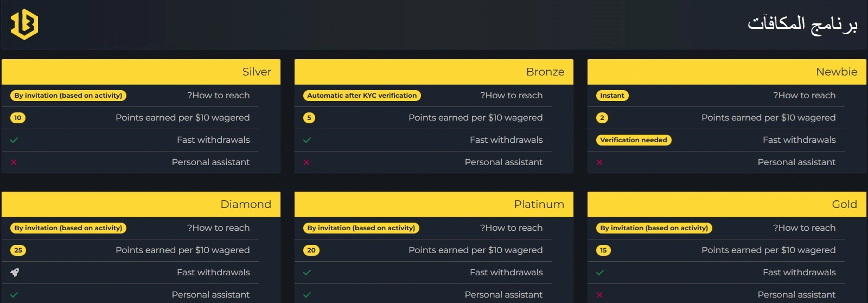Screen dimensions: 868x303
Task: Click Gold's Fast withdrawals green checkmark
Action: pos(600,273)
